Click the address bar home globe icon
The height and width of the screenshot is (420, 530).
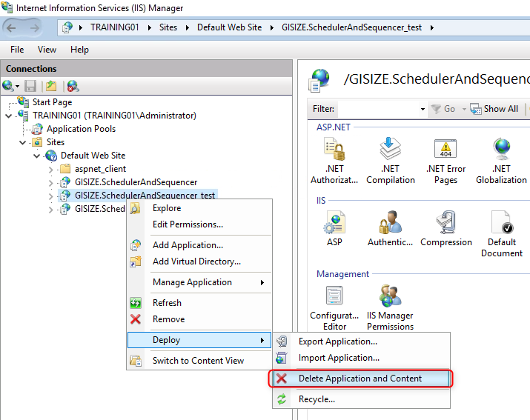pos(67,27)
